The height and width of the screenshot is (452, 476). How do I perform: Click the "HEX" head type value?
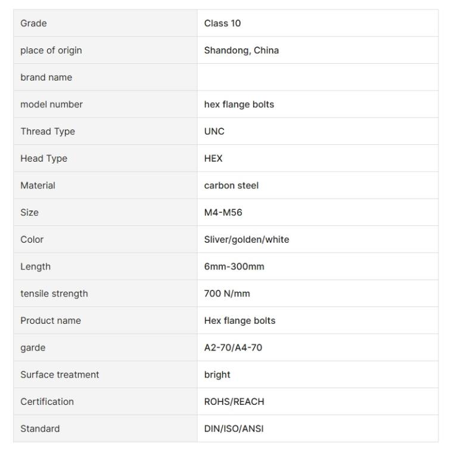click(x=213, y=159)
